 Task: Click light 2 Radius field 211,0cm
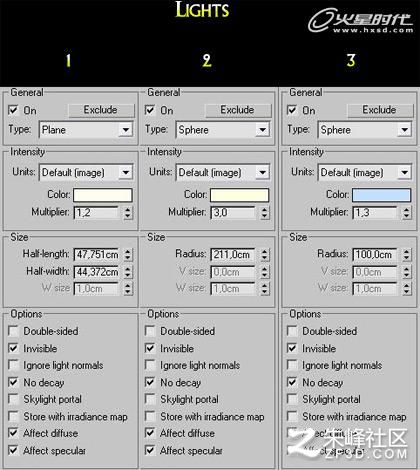233,255
